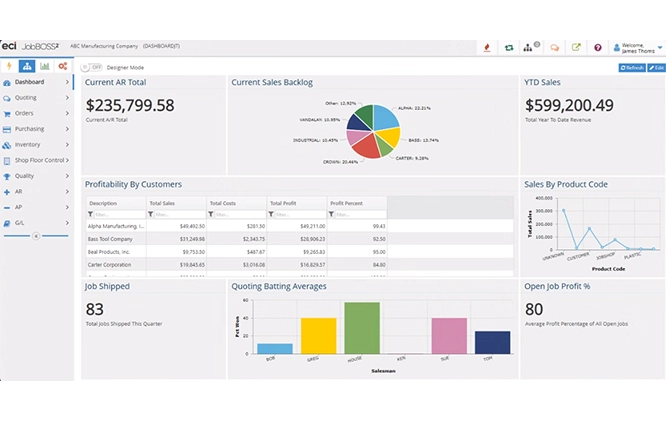The width and height of the screenshot is (666, 421).
Task: Select the lightning bolt sidebar tab icon
Action: 9,66
